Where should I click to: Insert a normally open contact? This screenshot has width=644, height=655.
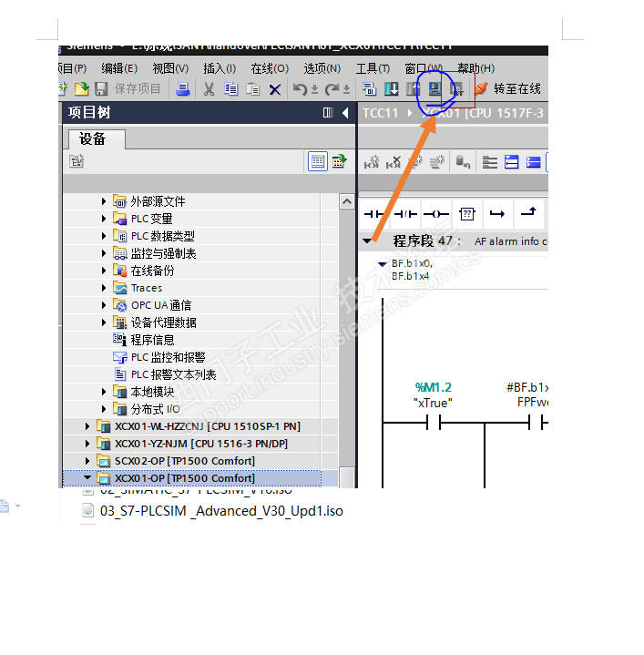click(373, 214)
